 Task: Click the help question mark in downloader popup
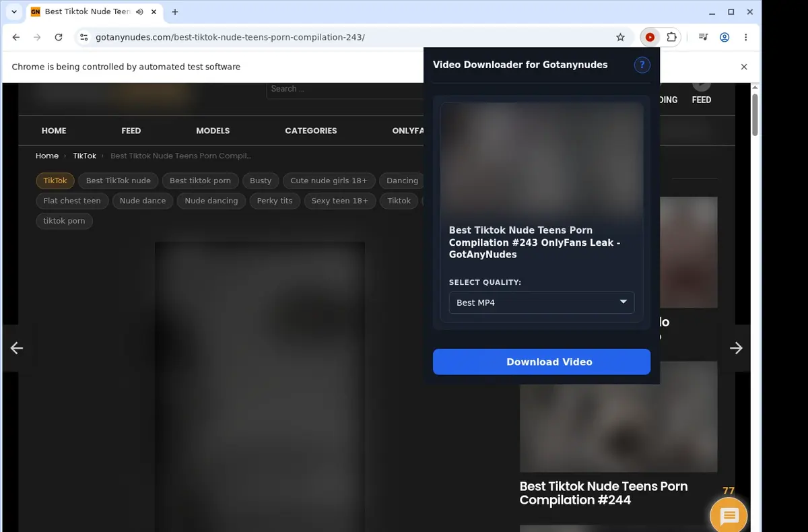[x=642, y=65]
